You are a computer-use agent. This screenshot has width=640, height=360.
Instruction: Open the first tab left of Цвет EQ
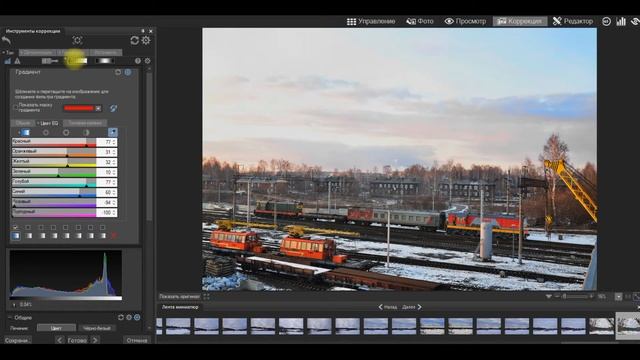pos(22,123)
